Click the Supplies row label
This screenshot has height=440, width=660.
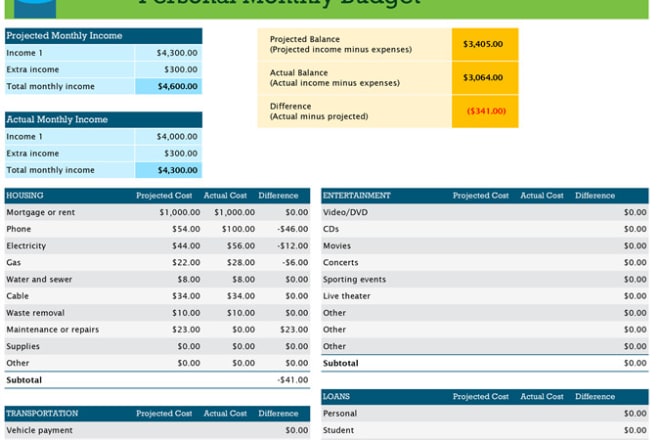pos(23,347)
